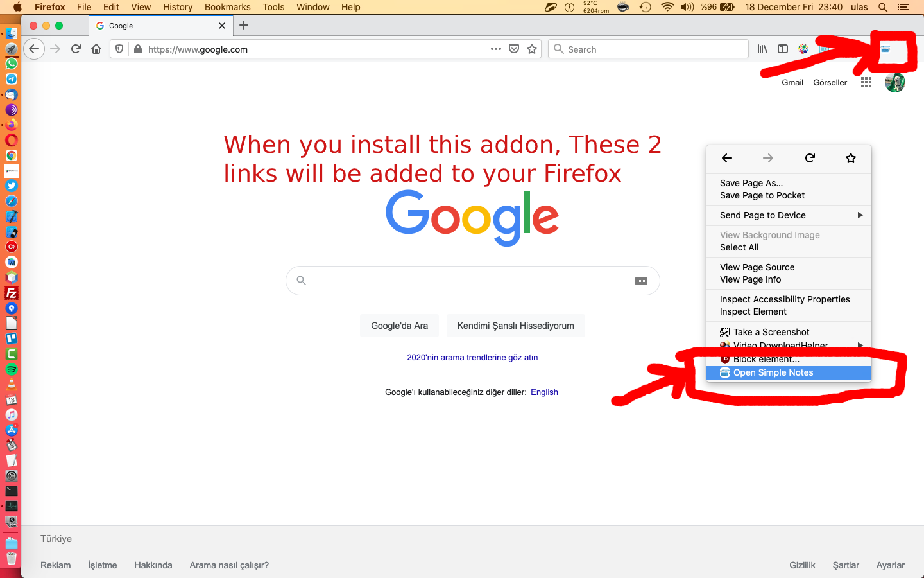Viewport: 924px width, 578px height.
Task: Open the Bookmarks menu
Action: click(228, 7)
